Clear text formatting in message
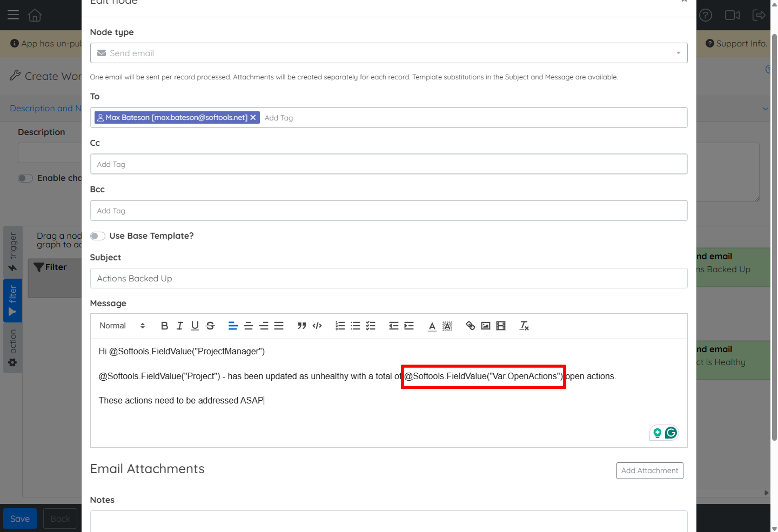The image size is (778, 532). pyautogui.click(x=524, y=326)
